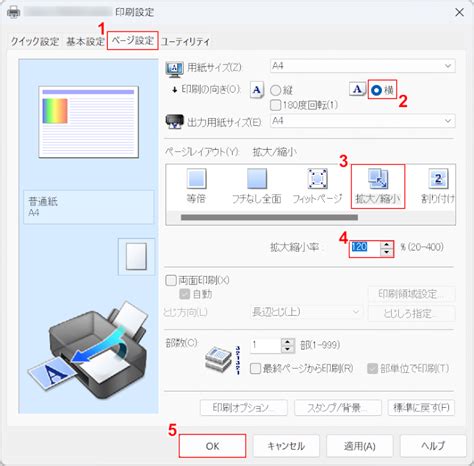Enable 最終ページから印刷 checkbox
474x466 pixels.
pos(255,368)
